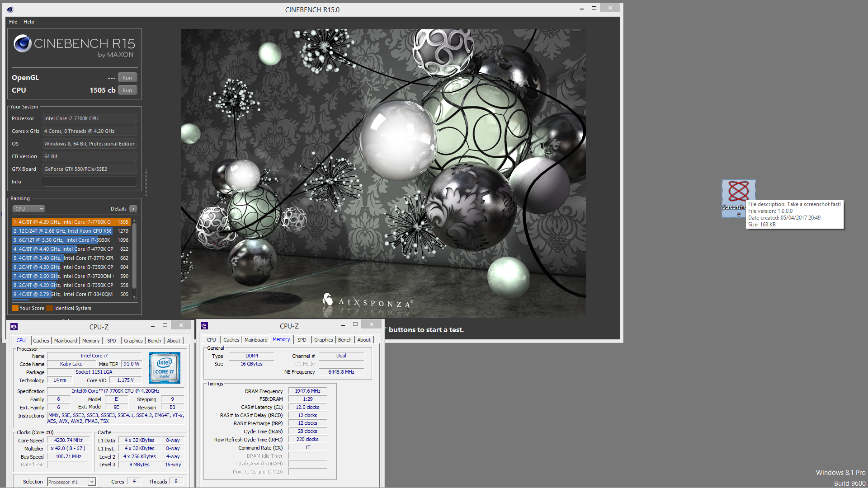Click the Details label in Ranking

click(x=118, y=209)
